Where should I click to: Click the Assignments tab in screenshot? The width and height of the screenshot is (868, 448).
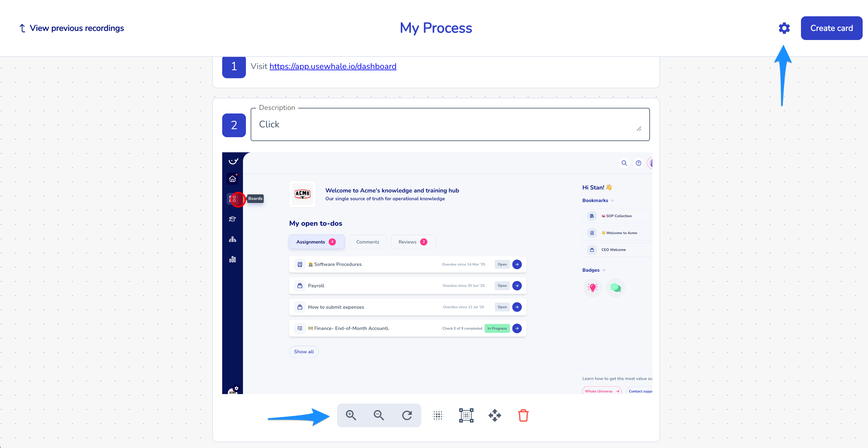pos(316,242)
